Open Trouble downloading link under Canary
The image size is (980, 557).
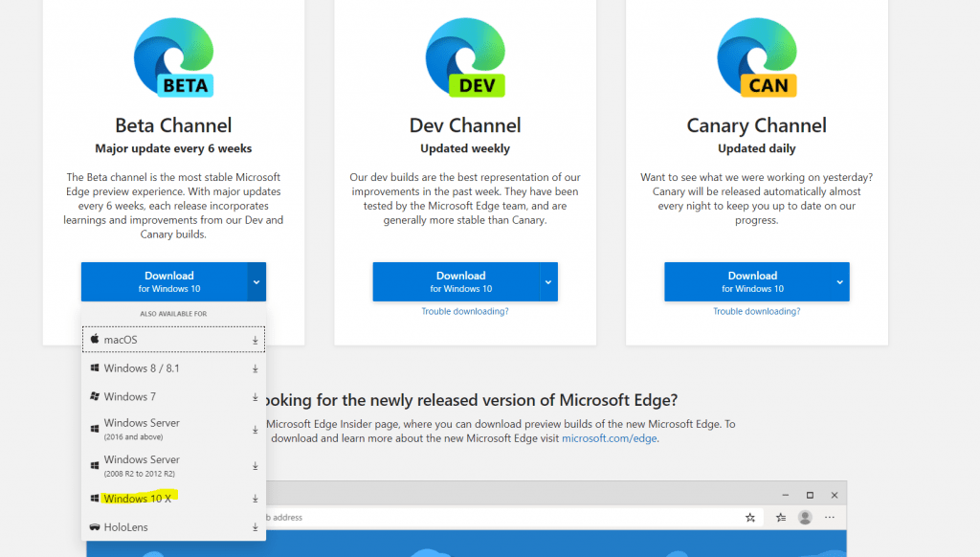click(x=756, y=312)
